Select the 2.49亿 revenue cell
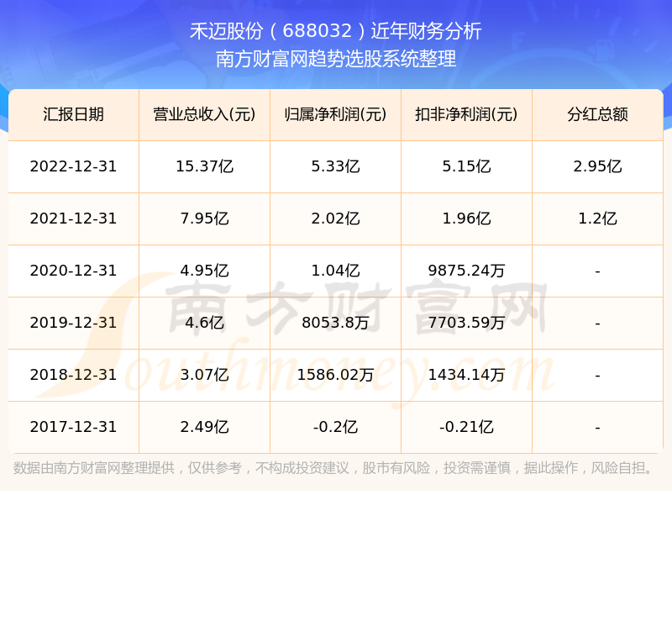Viewport: 672px width, 637px height. [x=204, y=428]
